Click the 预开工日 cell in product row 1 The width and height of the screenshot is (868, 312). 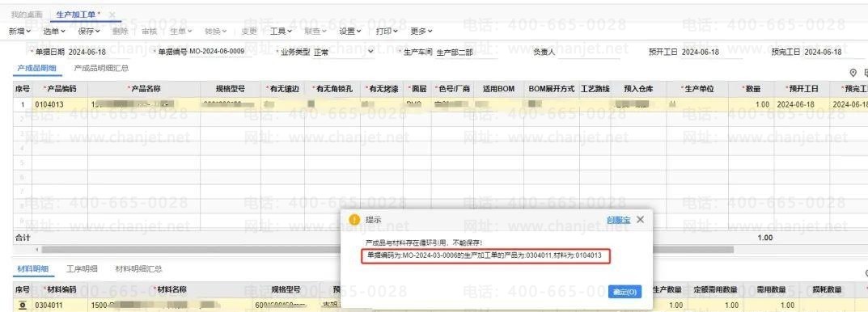(801, 104)
